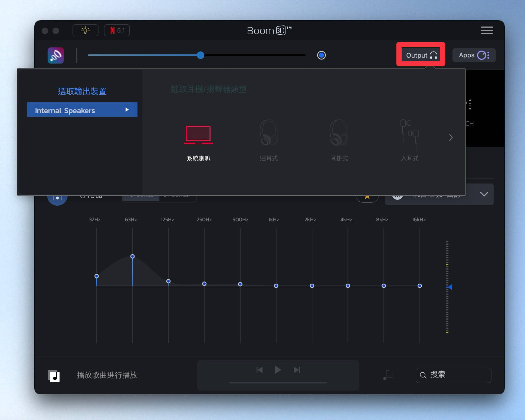The width and height of the screenshot is (525, 420).
Task: Show more headphone types with right chevron
Action: pyautogui.click(x=451, y=137)
